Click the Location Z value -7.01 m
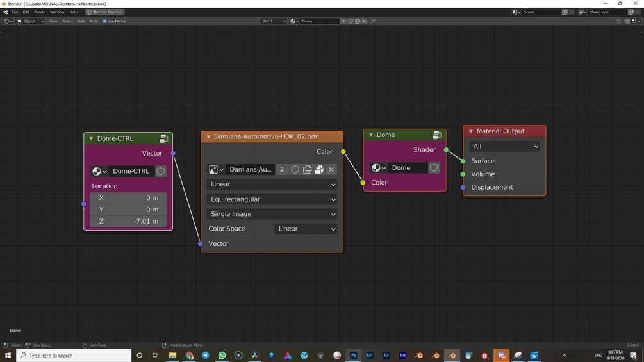Image resolution: width=644 pixels, height=362 pixels. pos(128,221)
